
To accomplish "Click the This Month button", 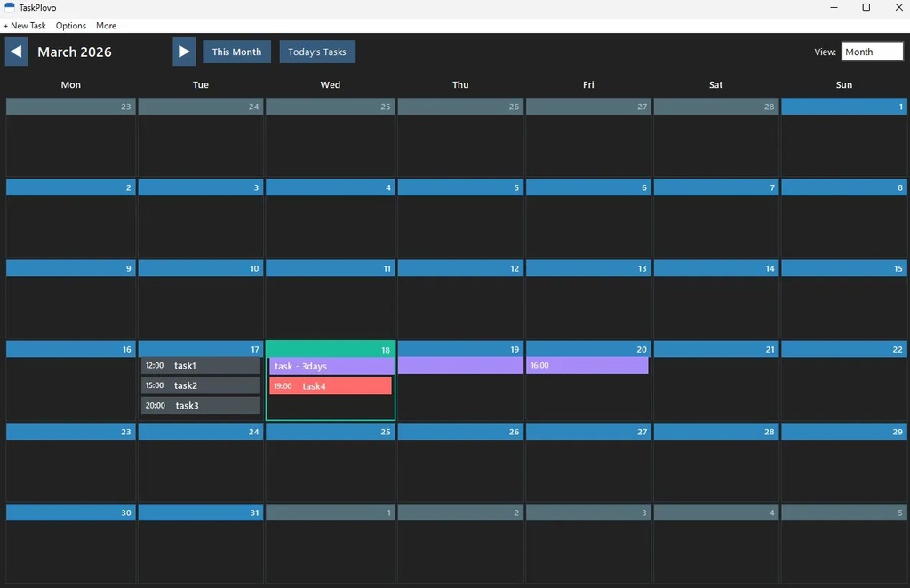I will pyautogui.click(x=236, y=52).
